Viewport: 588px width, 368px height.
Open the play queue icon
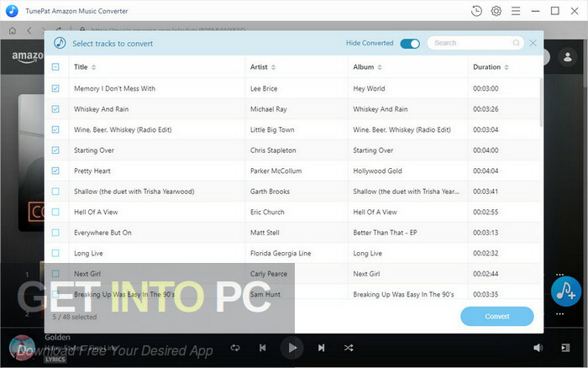pyautogui.click(x=565, y=348)
